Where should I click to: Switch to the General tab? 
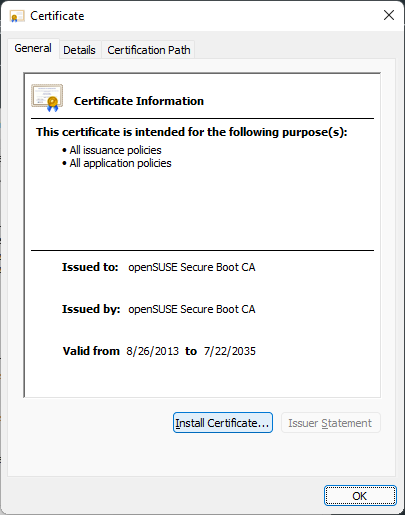(x=33, y=48)
